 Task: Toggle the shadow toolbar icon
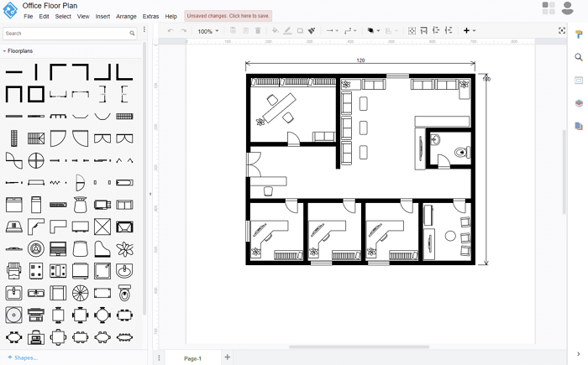click(300, 31)
